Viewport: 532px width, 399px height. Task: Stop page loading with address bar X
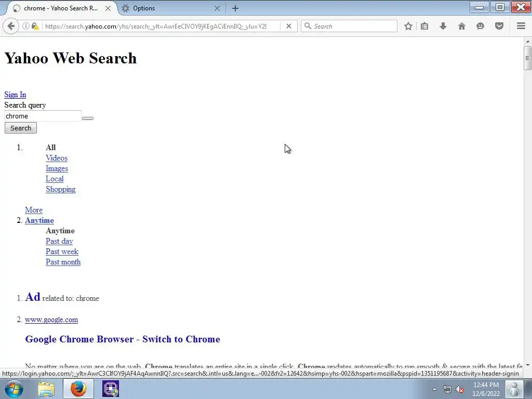(x=289, y=26)
